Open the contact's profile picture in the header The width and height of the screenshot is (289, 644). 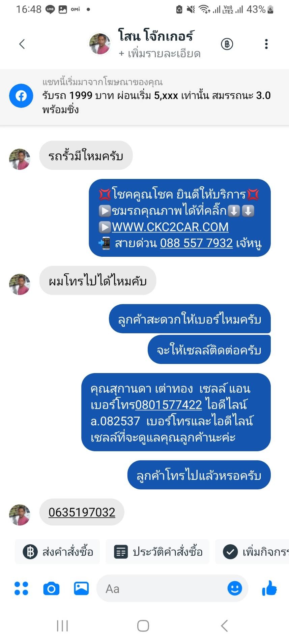tap(99, 44)
